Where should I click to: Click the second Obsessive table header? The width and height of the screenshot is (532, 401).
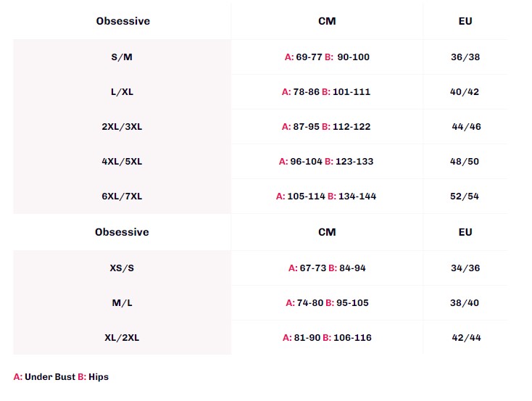122,232
